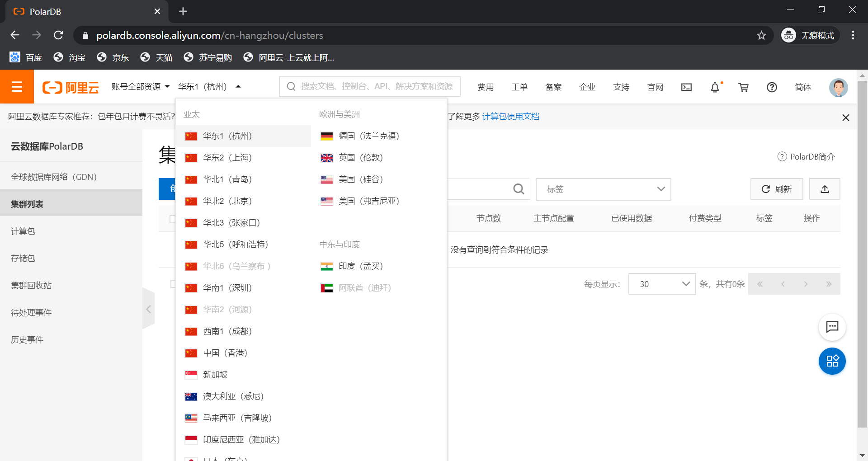This screenshot has height=461, width=868.
Task: Open 计算包 in sidebar
Action: (71, 231)
